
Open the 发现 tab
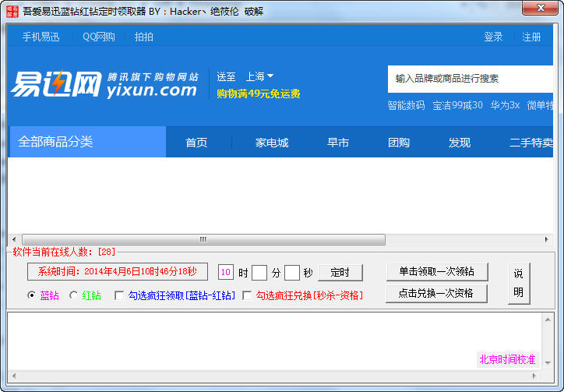tap(460, 143)
